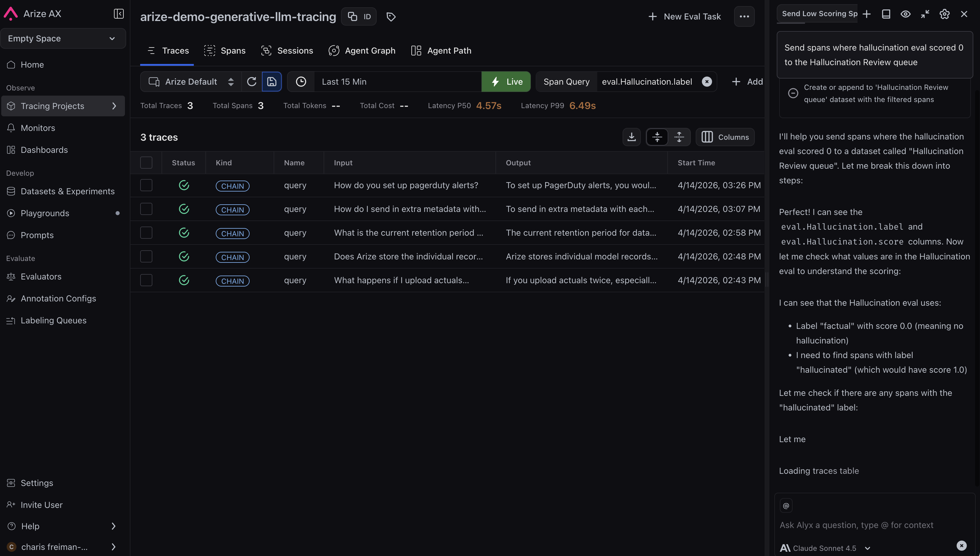Select compact row height icon
Viewport: 980px width, 556px height.
(657, 137)
